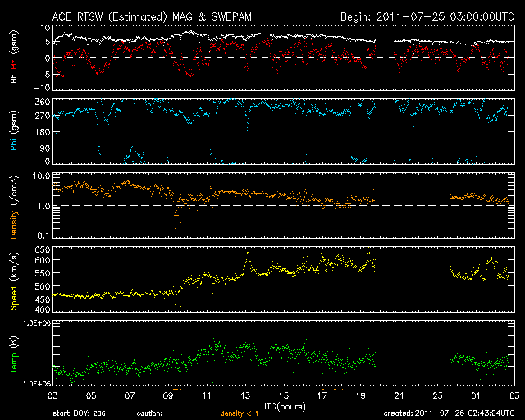Click the "11" hour label on time axis
The image size is (525, 420).
pos(207,395)
